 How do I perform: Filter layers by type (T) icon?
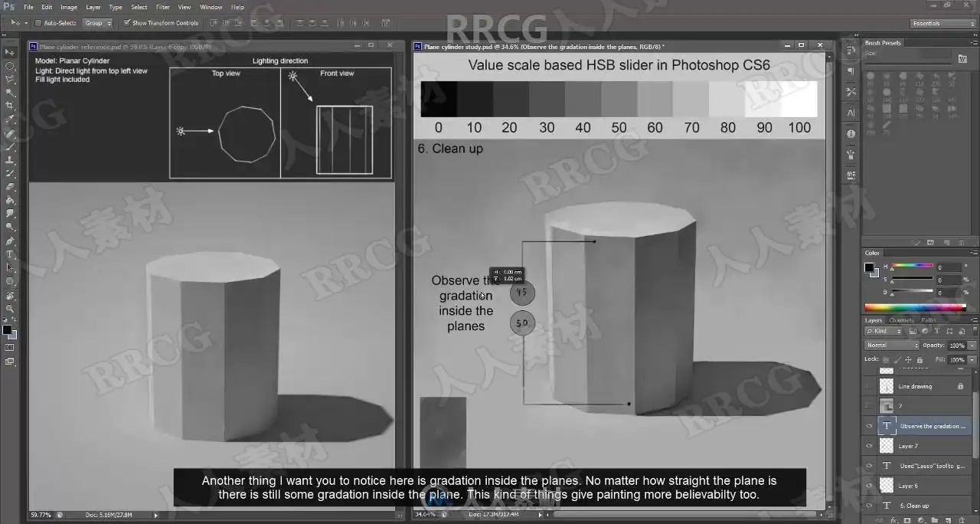coord(936,331)
